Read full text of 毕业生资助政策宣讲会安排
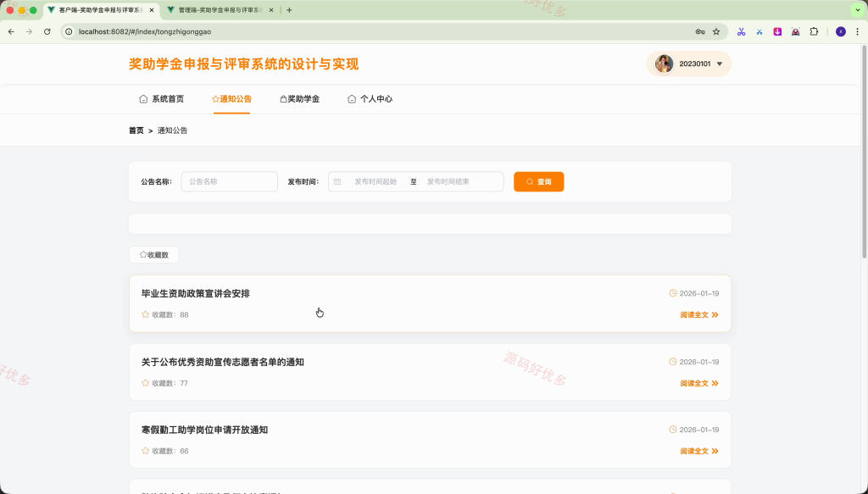868x494 pixels. [x=699, y=314]
